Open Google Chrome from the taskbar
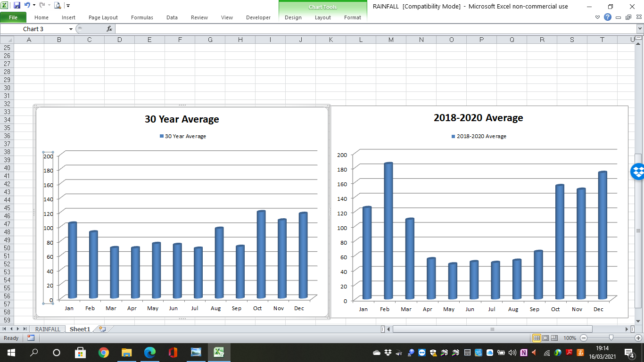Viewport: 644px width, 362px height. tap(104, 353)
